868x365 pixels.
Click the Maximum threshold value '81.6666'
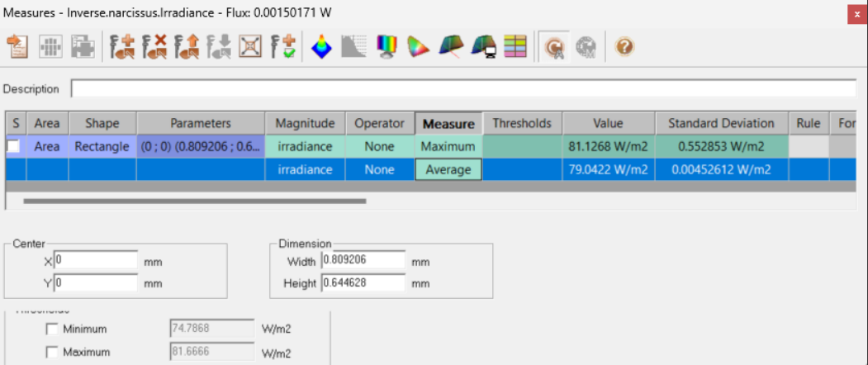pyautogui.click(x=211, y=353)
